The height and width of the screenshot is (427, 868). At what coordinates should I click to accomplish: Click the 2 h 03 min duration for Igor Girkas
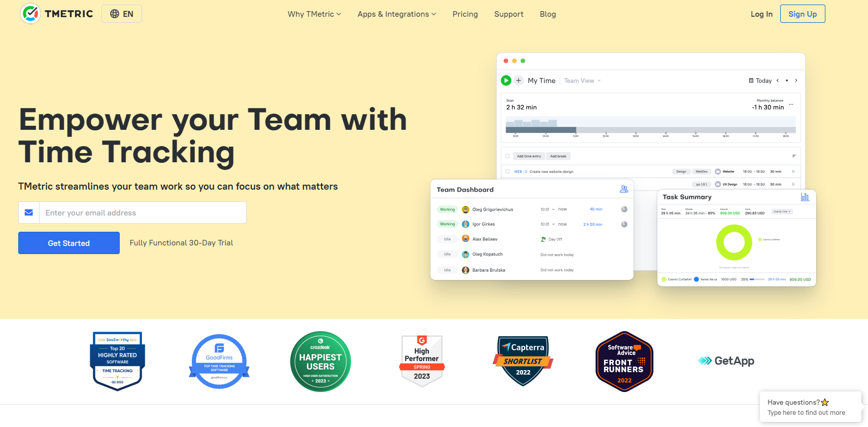coord(593,225)
